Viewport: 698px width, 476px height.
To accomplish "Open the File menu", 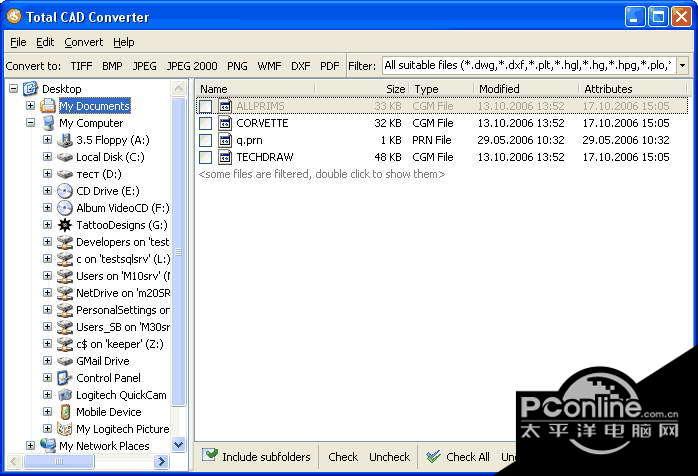I will 18,42.
